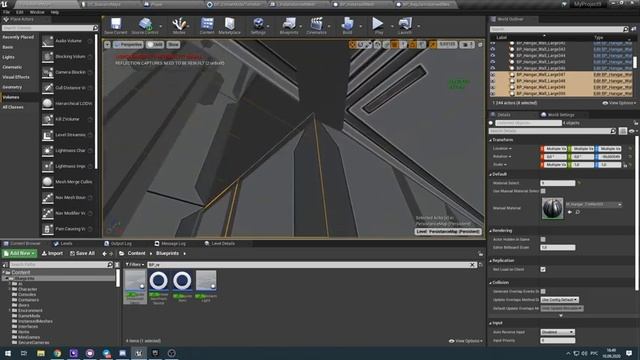Click the Import button

52,253
